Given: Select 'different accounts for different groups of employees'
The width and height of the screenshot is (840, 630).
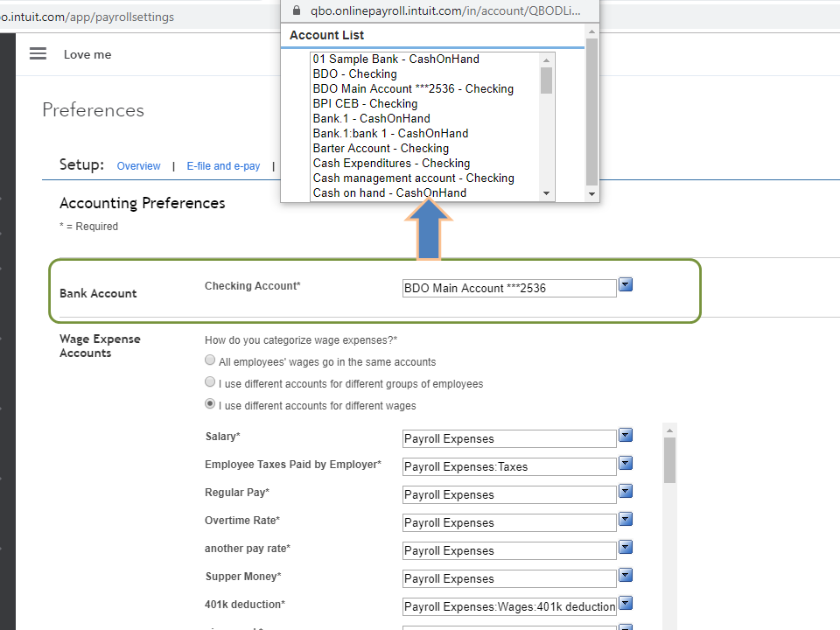Looking at the screenshot, I should pos(210,382).
